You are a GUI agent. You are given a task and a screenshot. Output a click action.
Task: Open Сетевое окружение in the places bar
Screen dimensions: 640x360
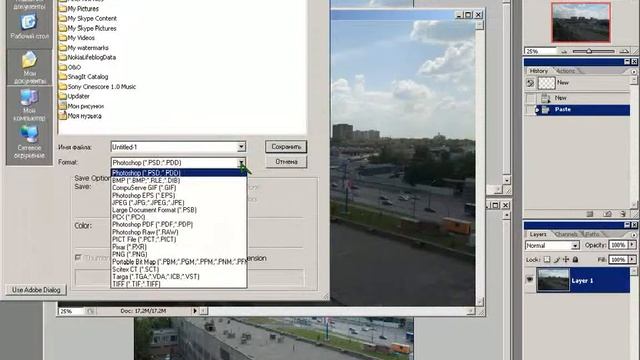pyautogui.click(x=29, y=142)
